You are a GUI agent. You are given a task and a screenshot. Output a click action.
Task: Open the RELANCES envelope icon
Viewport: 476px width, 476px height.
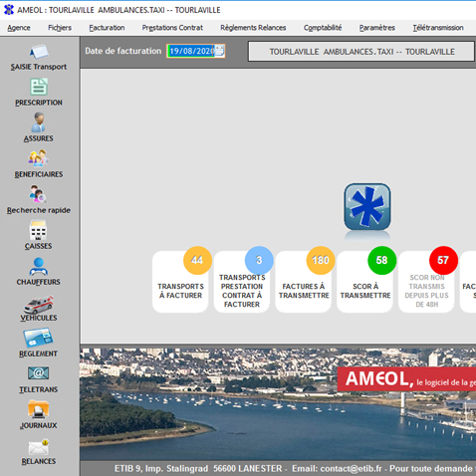[39, 447]
